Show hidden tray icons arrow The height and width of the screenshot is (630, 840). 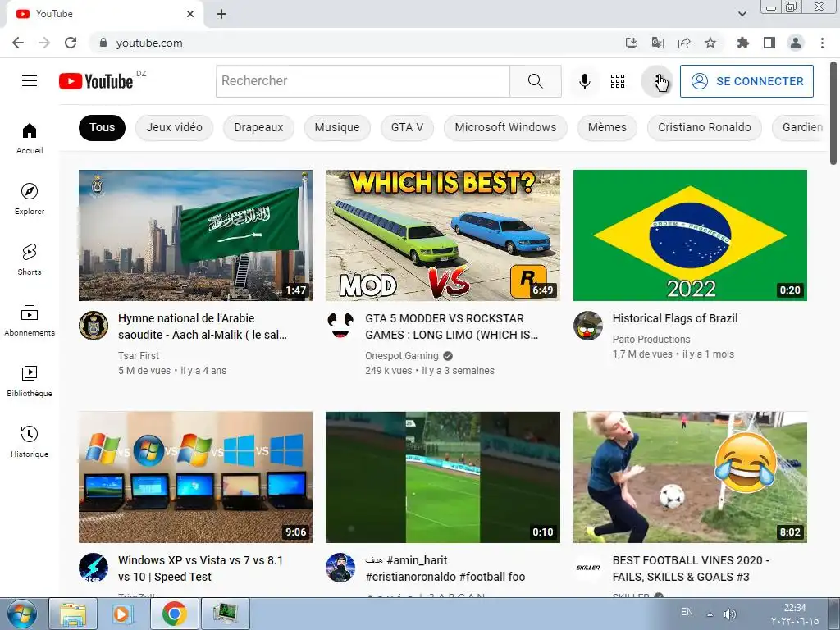[710, 614]
